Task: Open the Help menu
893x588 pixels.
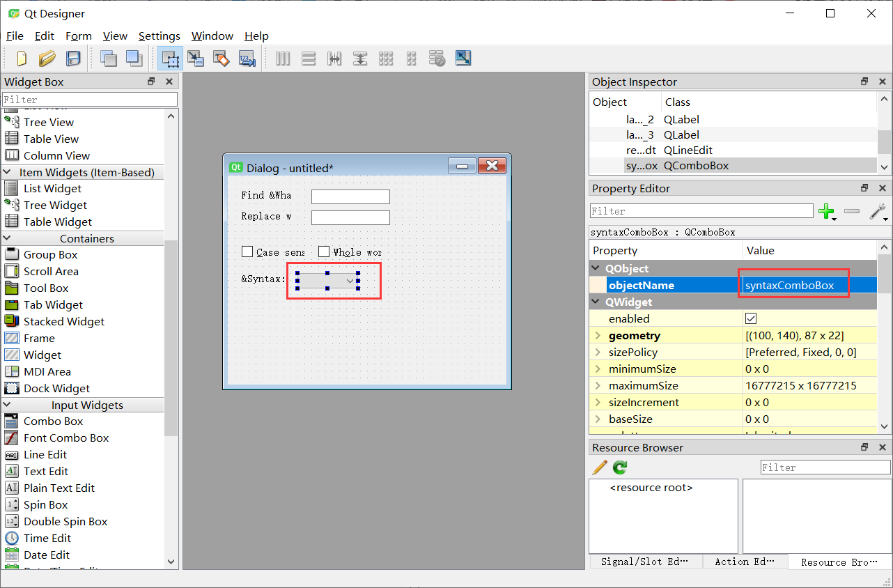Action: click(256, 36)
